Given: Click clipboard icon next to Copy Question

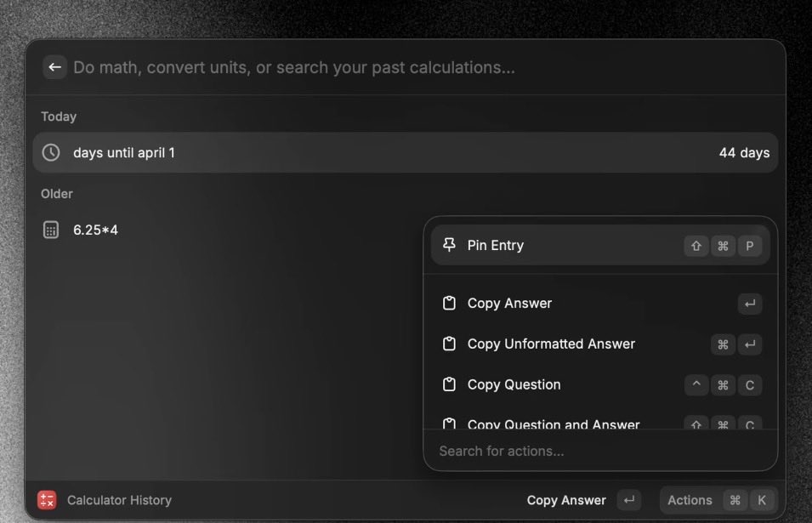Looking at the screenshot, I should click(449, 384).
